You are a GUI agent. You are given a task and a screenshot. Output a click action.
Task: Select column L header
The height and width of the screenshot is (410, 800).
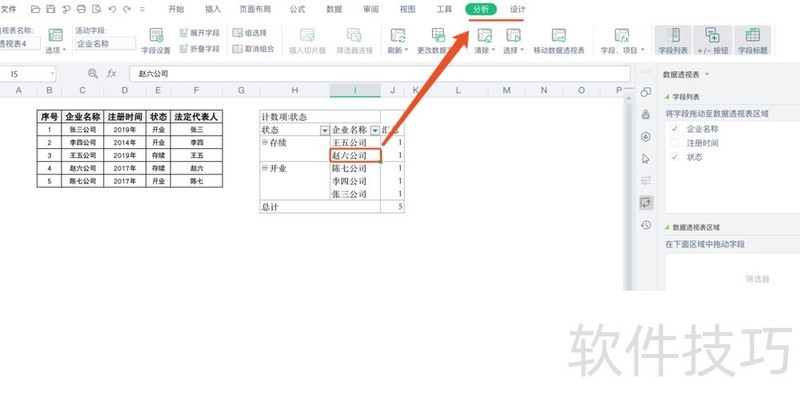[458, 90]
